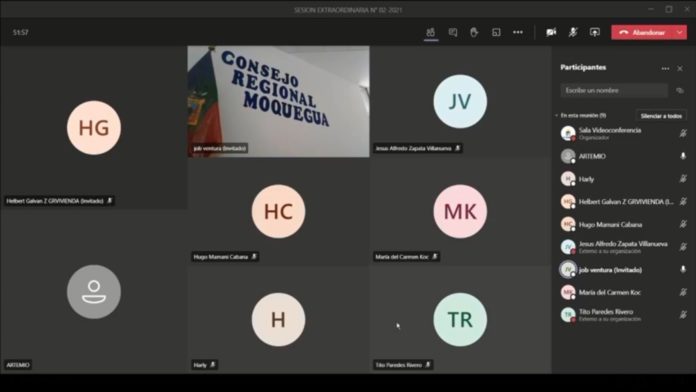This screenshot has height=392, width=696.
Task: Select Sala Videoconferencia in participants list
Action: point(623,133)
